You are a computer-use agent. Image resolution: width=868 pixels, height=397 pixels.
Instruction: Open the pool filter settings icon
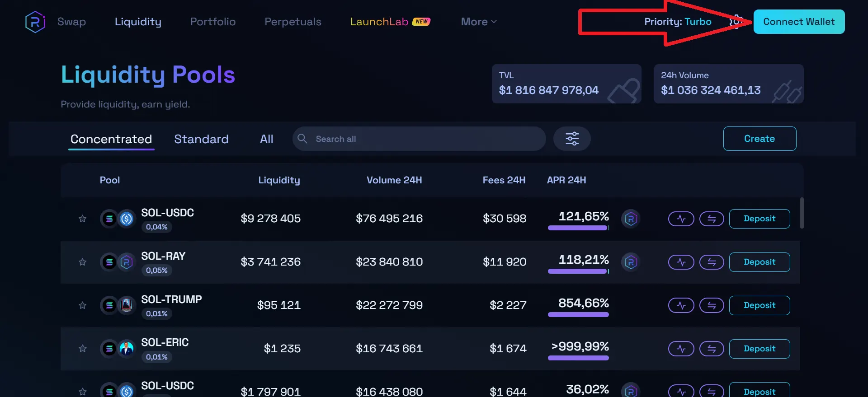[572, 139]
